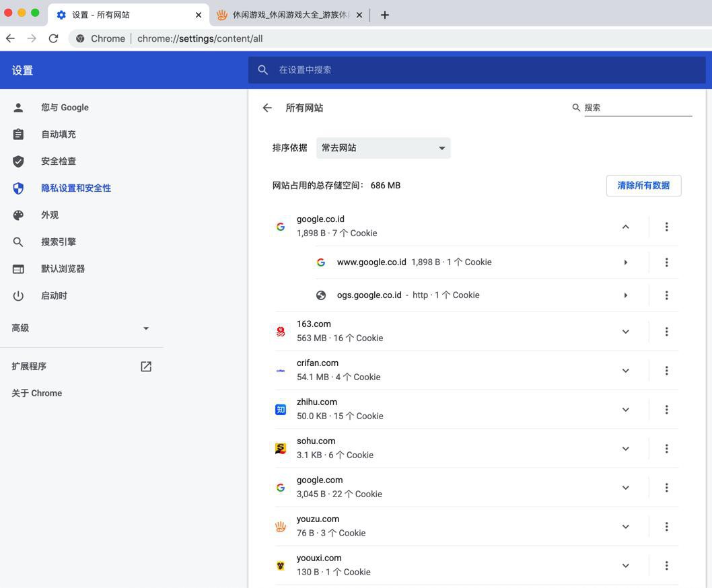Click the yoouxi.com favicon

pyautogui.click(x=281, y=566)
